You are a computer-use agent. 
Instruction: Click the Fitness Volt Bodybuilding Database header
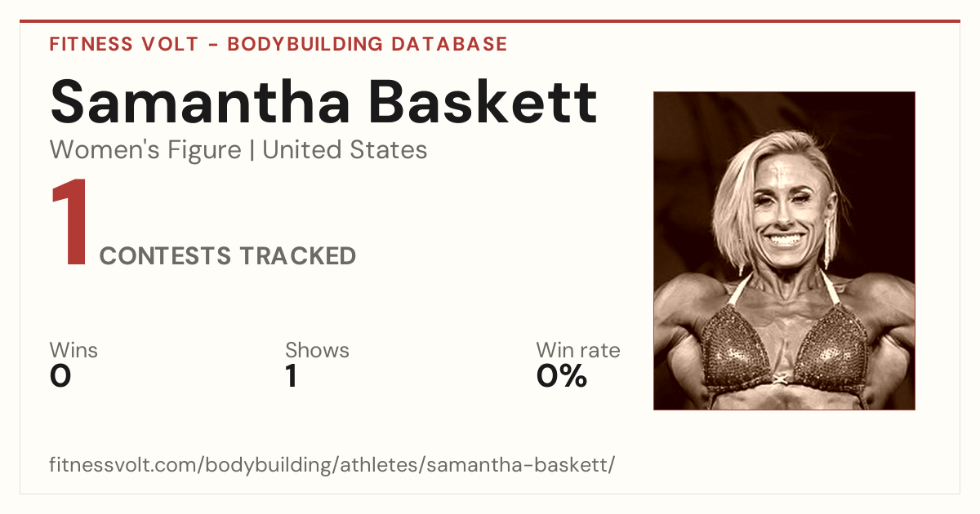[278, 44]
